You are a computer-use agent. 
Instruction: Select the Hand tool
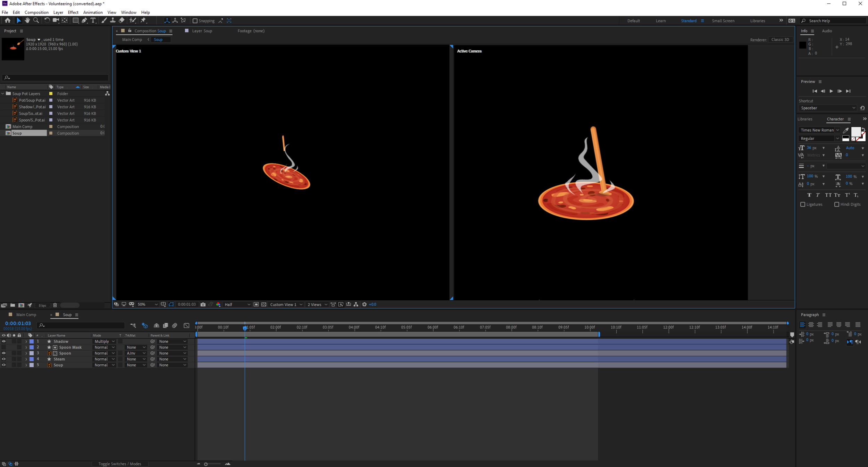pos(27,20)
